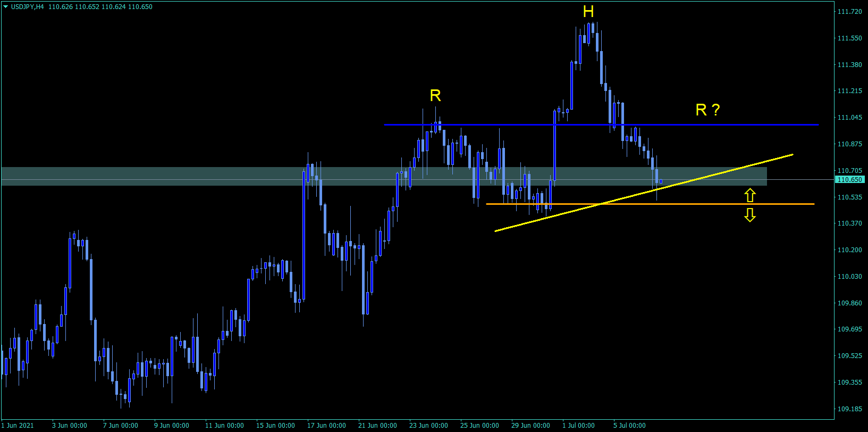The width and height of the screenshot is (868, 432).
Task: Select the 'R' label above the 23 Jun peak
Action: pos(435,96)
